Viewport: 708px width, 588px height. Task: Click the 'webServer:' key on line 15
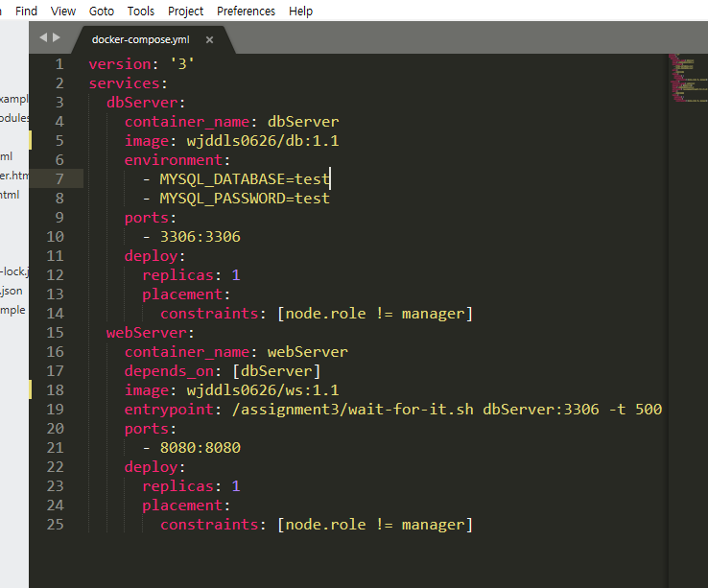coord(151,333)
